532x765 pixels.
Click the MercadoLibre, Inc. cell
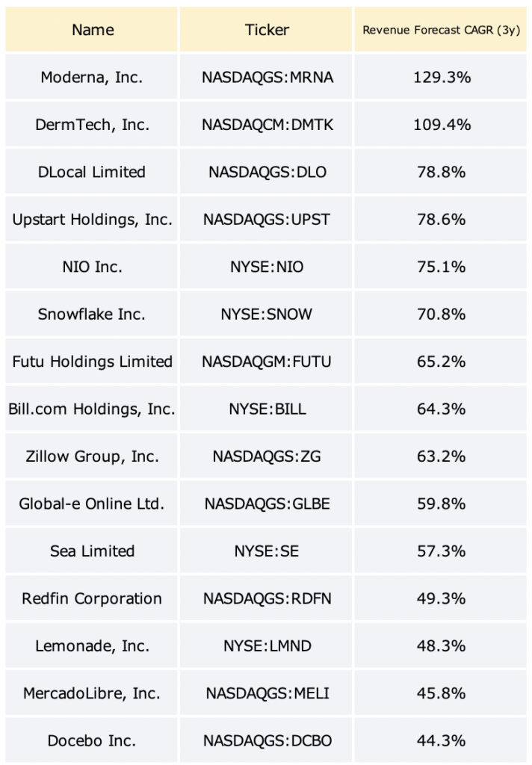pos(91,693)
